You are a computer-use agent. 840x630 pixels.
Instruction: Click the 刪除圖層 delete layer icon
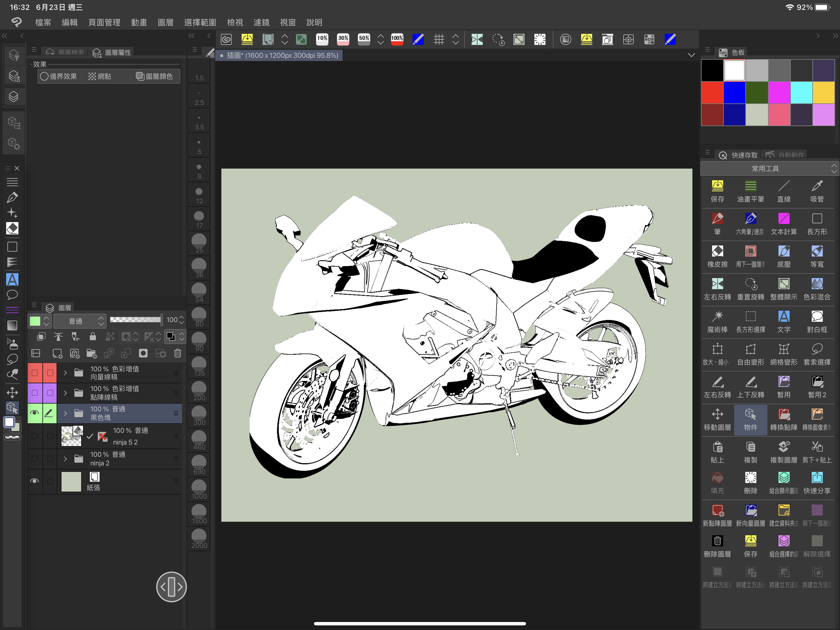tap(717, 547)
